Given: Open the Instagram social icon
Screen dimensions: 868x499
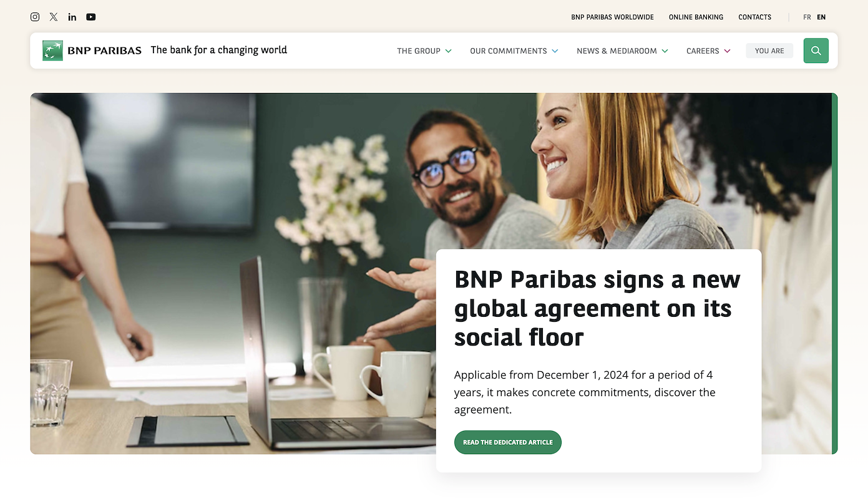Looking at the screenshot, I should 35,17.
